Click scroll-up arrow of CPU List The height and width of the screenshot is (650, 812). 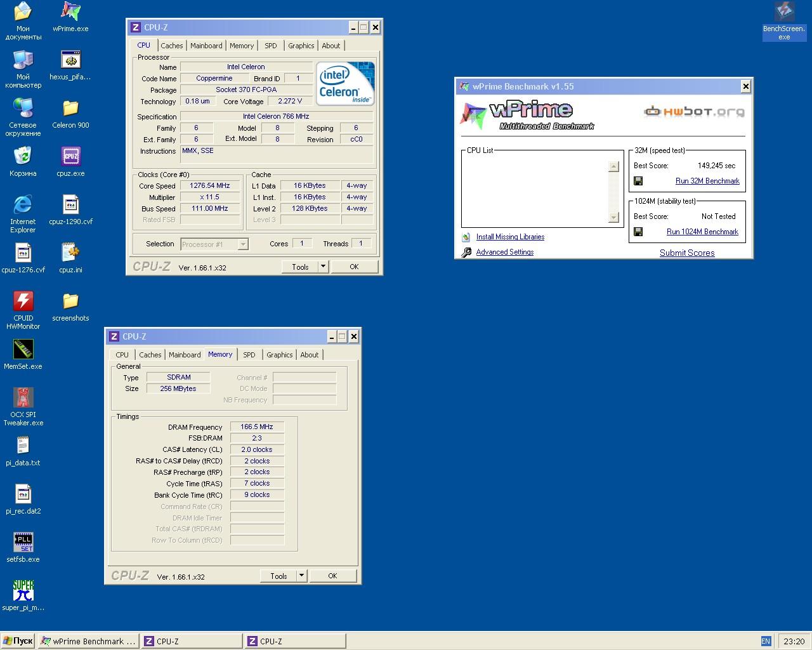click(x=613, y=166)
